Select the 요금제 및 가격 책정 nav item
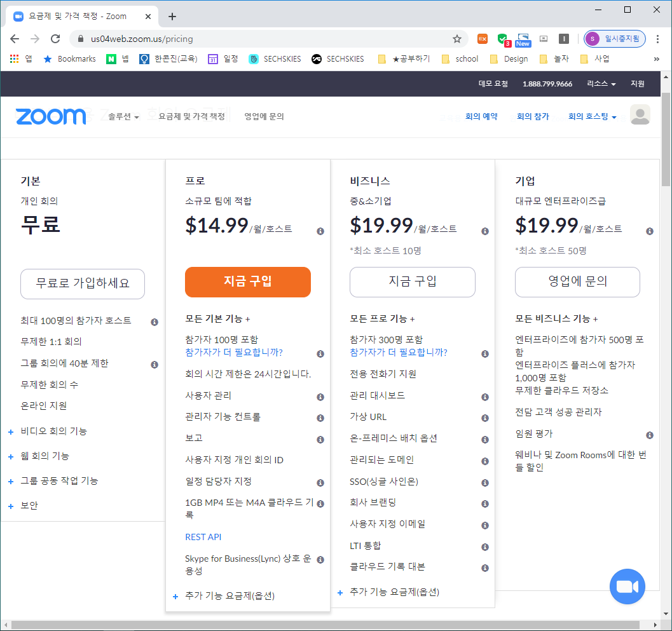This screenshot has width=672, height=631. pos(191,116)
